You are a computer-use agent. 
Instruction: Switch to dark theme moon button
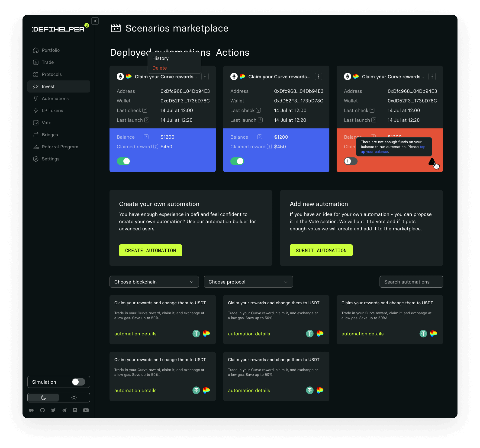click(x=43, y=398)
